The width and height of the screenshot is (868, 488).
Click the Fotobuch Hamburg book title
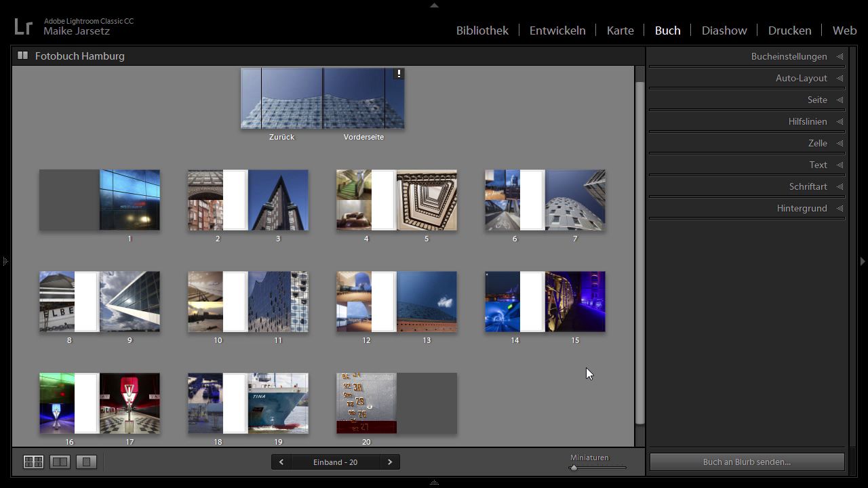(x=80, y=56)
